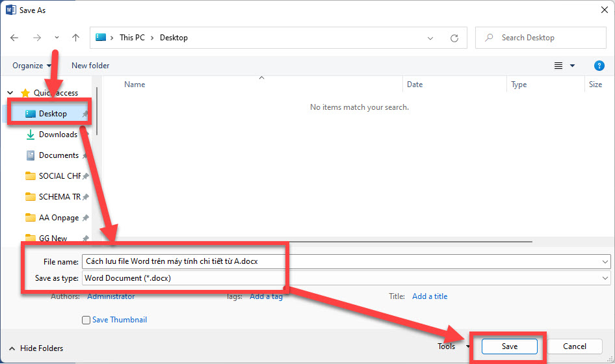Open the help question mark icon
615x364 pixels.
click(x=599, y=66)
